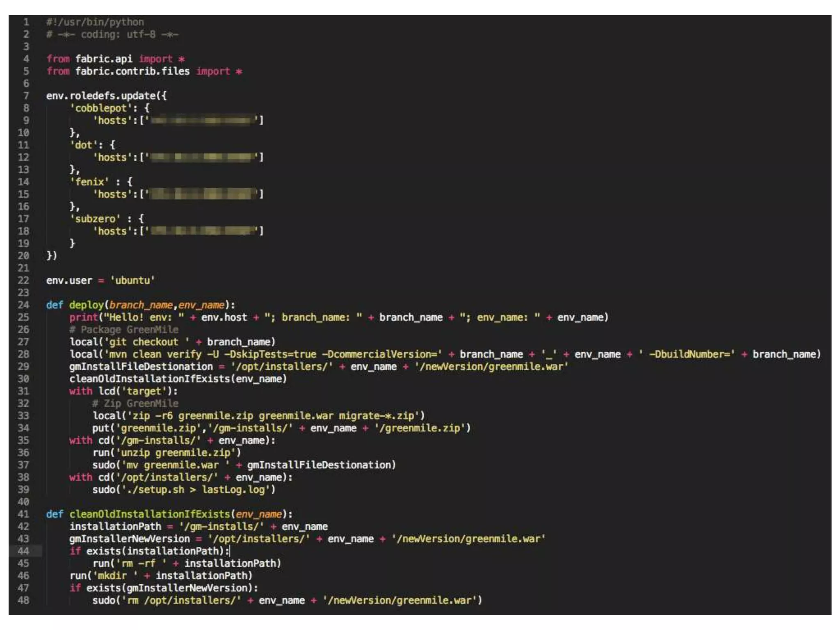Click the highlighted line number 44
Viewport: 840px width, 630px height.
pyautogui.click(x=23, y=551)
